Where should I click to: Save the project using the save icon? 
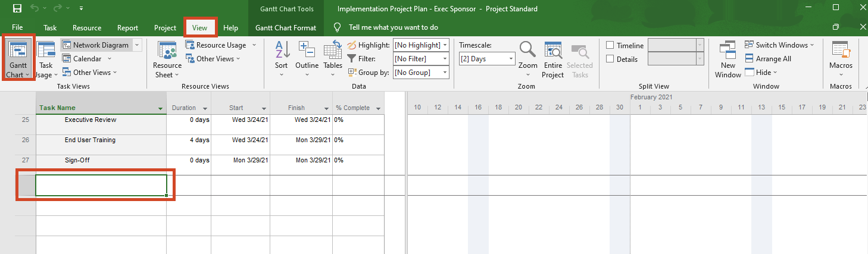(17, 9)
